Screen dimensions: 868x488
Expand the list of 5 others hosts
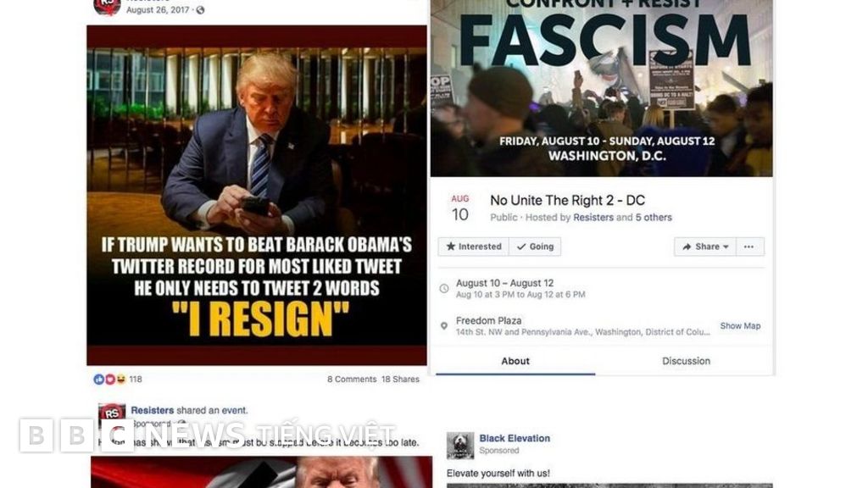pos(654,218)
